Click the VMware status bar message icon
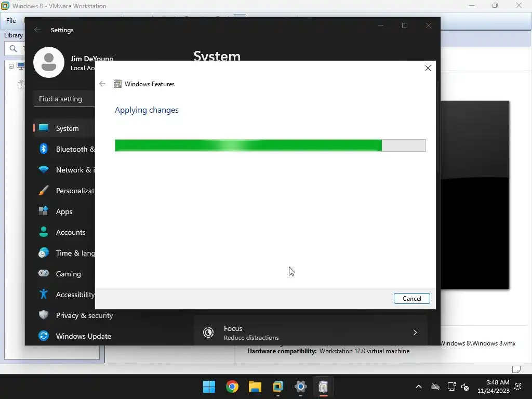The image size is (532, 399). click(x=516, y=369)
